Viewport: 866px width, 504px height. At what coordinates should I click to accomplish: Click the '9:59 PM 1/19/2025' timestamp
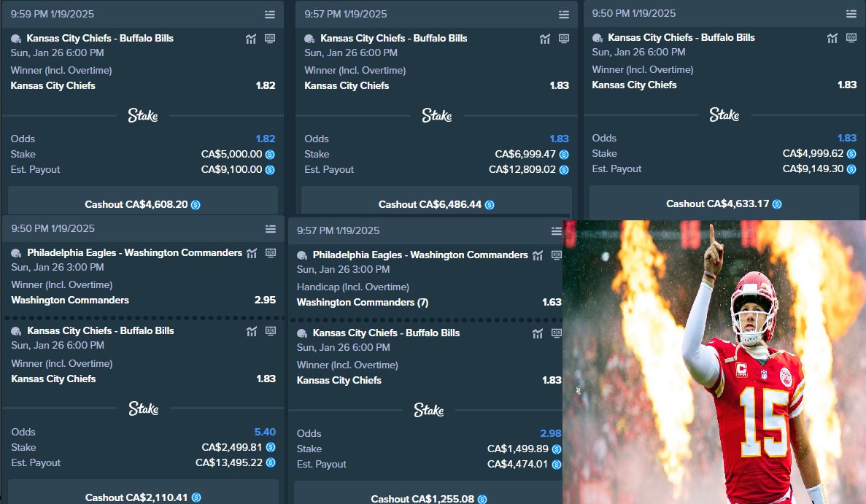[x=53, y=15]
